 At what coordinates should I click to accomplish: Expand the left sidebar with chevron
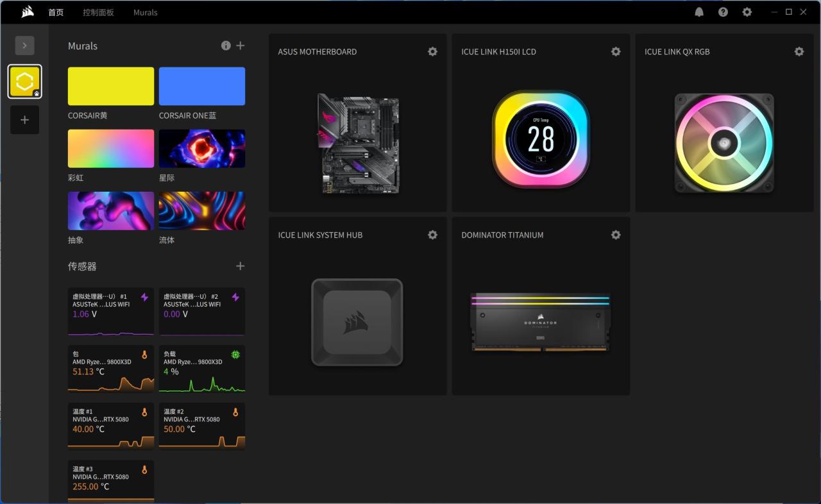click(x=24, y=46)
